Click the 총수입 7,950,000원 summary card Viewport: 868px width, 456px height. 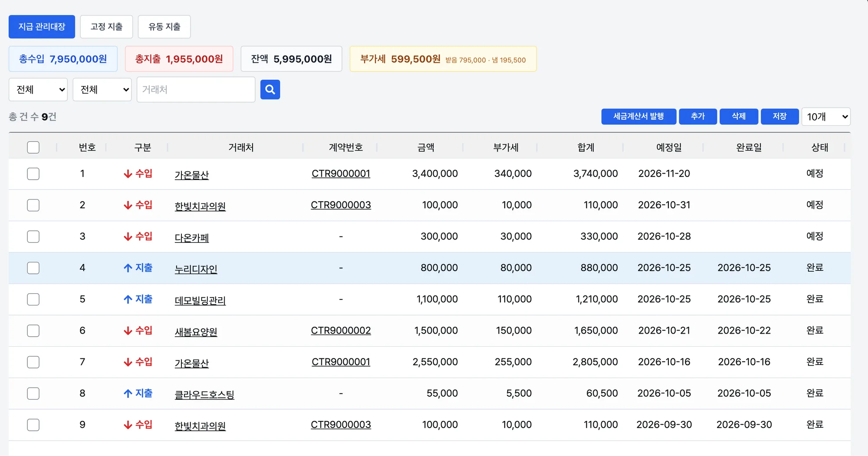click(x=63, y=59)
